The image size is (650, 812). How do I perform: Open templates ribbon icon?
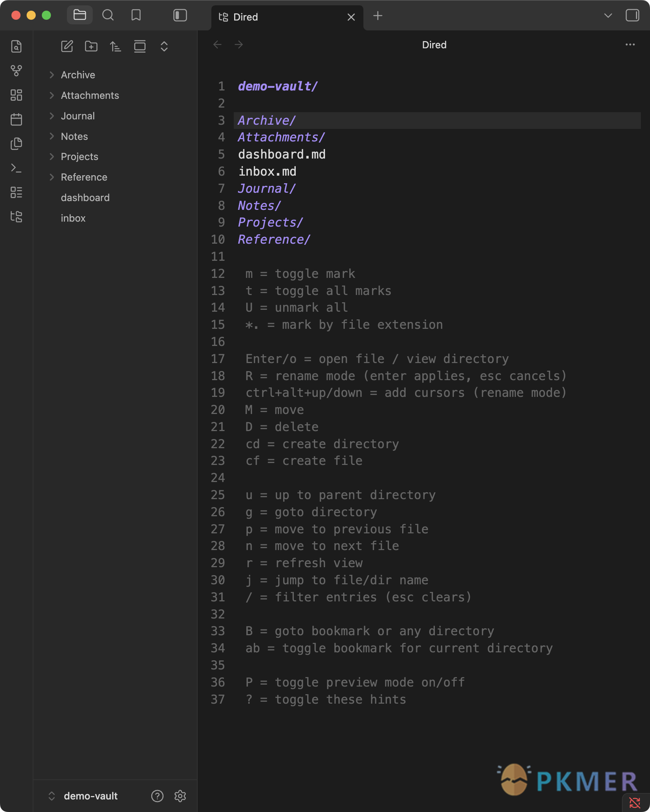coord(16,143)
